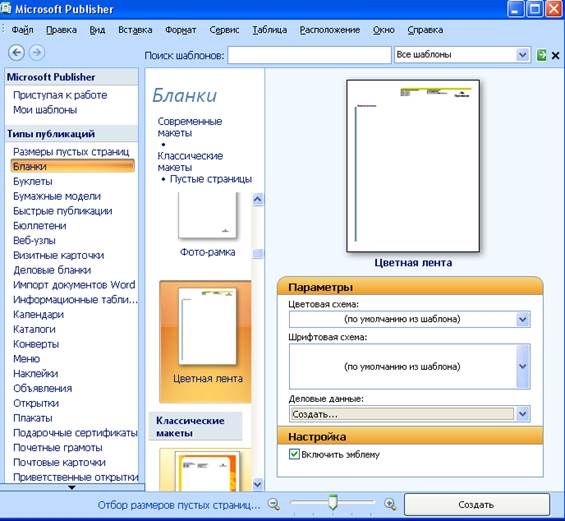
Task: Open the Таблица menu
Action: pyautogui.click(x=270, y=30)
